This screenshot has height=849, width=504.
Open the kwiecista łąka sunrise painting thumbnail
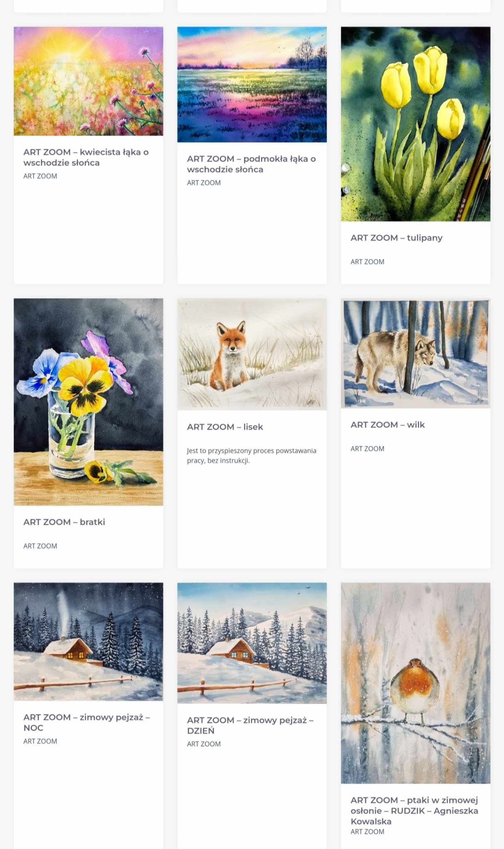coord(88,81)
